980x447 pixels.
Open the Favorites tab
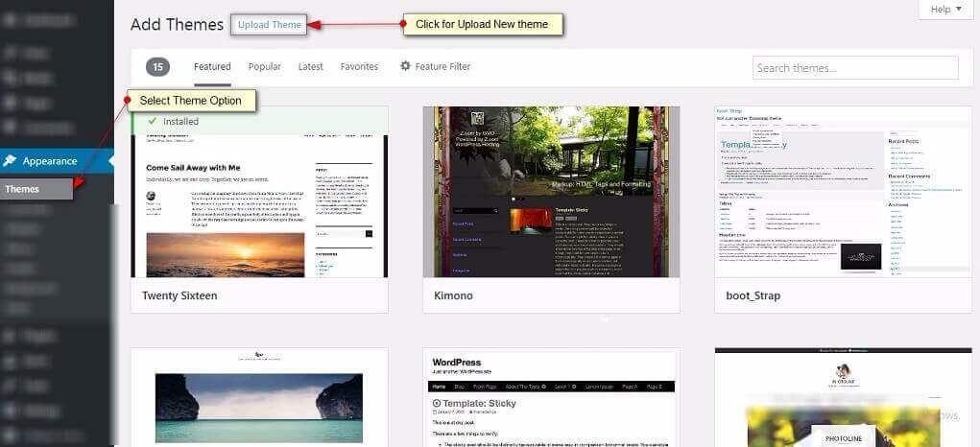point(359,67)
